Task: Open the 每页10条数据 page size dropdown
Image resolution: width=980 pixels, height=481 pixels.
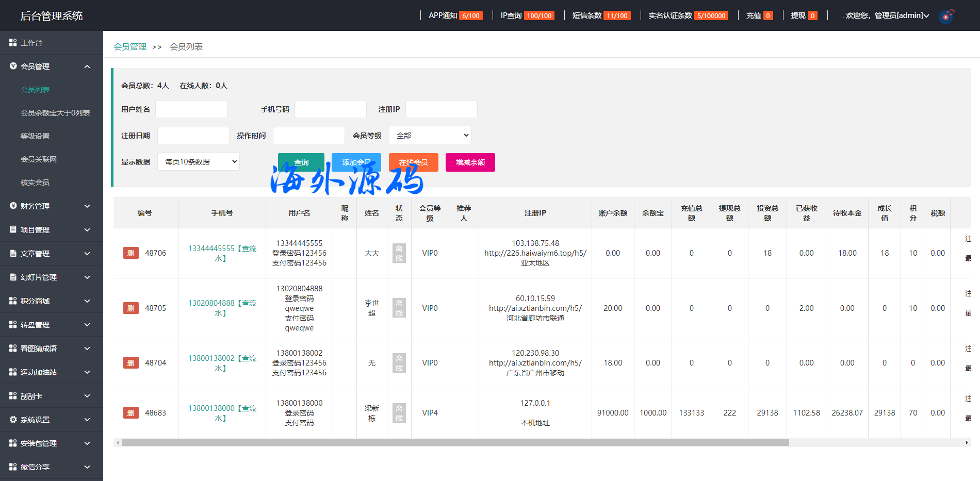Action: point(199,162)
